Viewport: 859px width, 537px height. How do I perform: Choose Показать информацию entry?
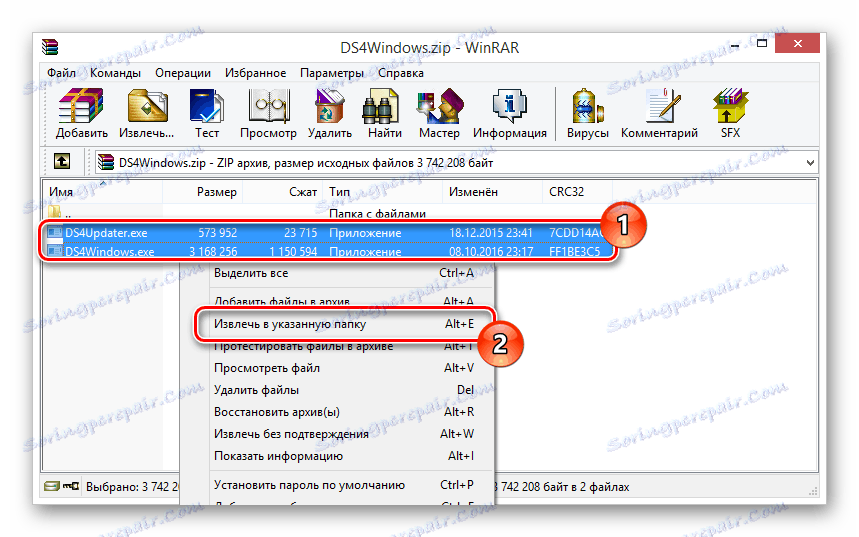click(x=343, y=456)
